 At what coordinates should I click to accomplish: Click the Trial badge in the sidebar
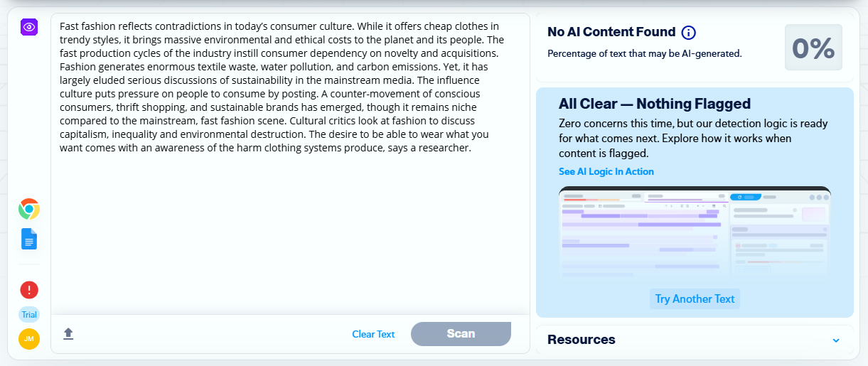point(29,315)
